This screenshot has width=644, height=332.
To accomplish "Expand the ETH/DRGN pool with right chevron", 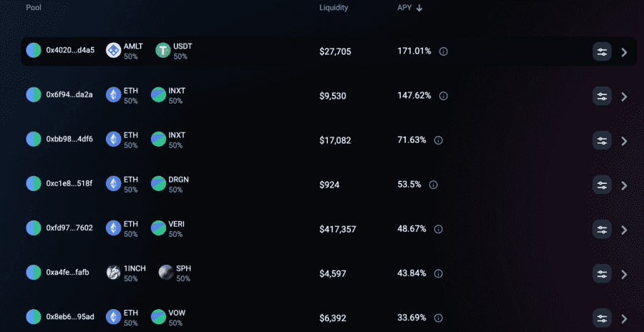I will [624, 185].
